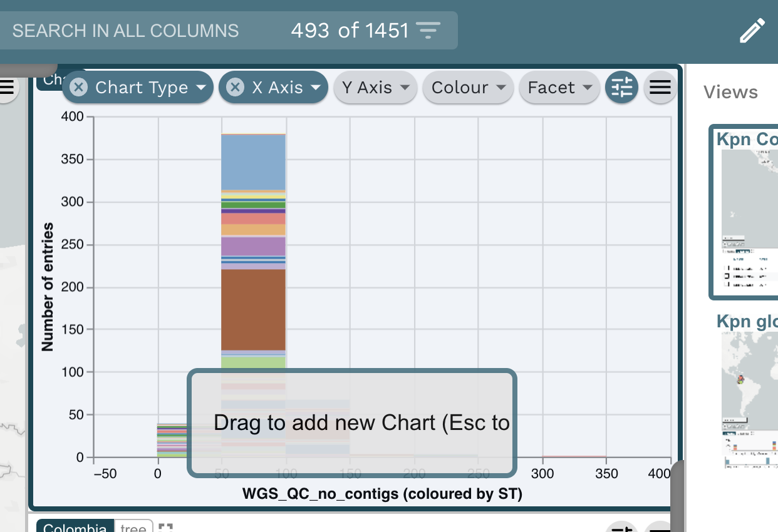Open the Kpn glo... view thumbnail
The width and height of the screenshot is (778, 532).
(749, 391)
